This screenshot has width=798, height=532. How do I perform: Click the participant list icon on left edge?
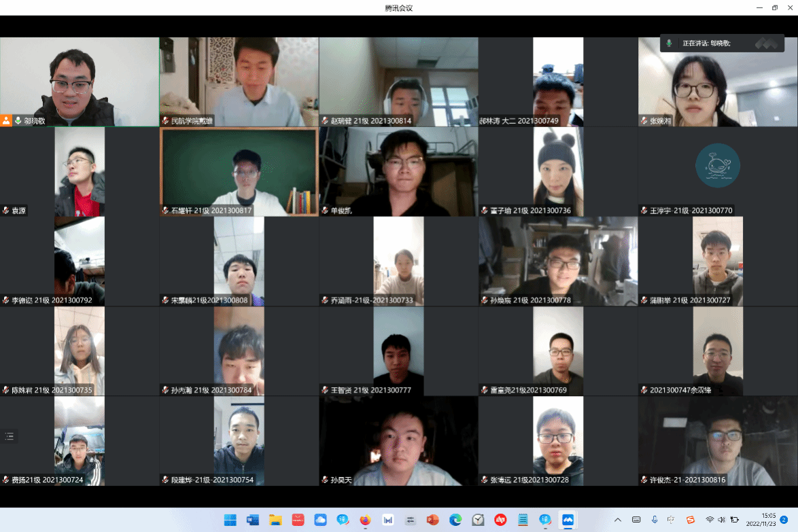click(x=10, y=436)
